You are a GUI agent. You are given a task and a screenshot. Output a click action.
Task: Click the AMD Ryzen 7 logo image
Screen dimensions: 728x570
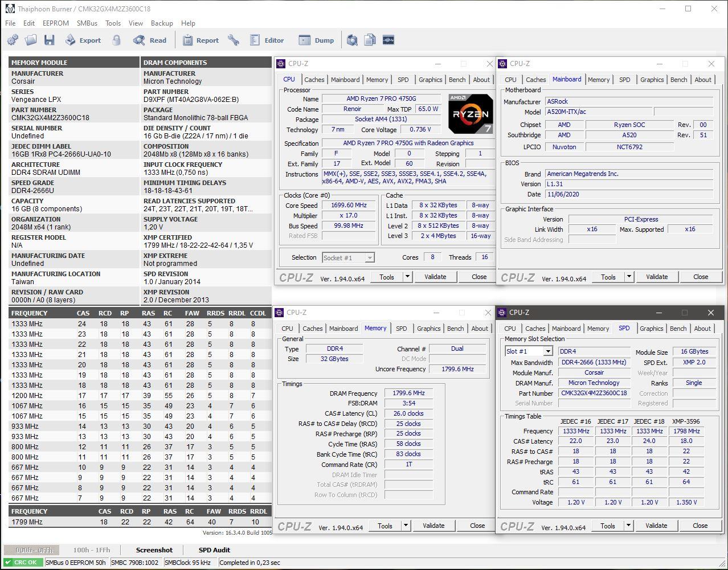click(471, 113)
